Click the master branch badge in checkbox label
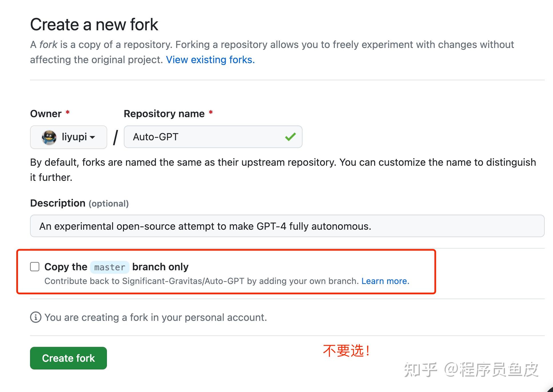This screenshot has width=553, height=392. 110,267
